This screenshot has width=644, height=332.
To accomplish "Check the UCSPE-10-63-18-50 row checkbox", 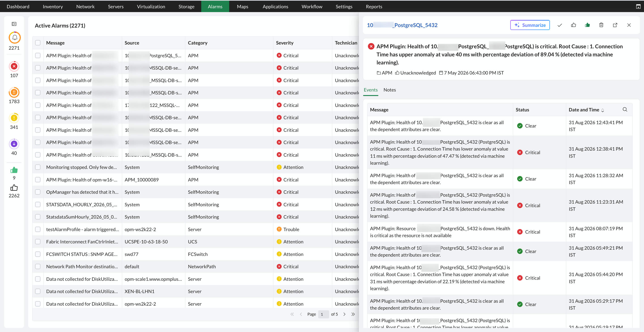I will [x=38, y=242].
